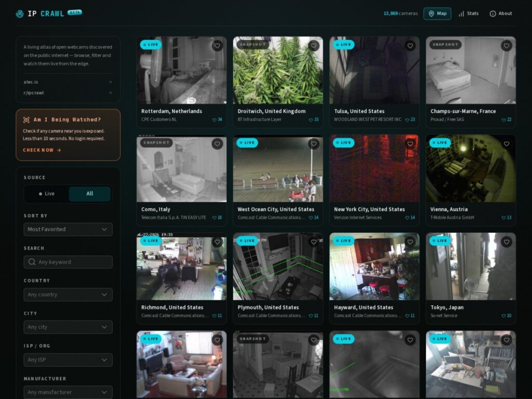Open the Droitwich cannabis plants snapshot thumbnail
The width and height of the screenshot is (532, 399).
click(x=278, y=70)
